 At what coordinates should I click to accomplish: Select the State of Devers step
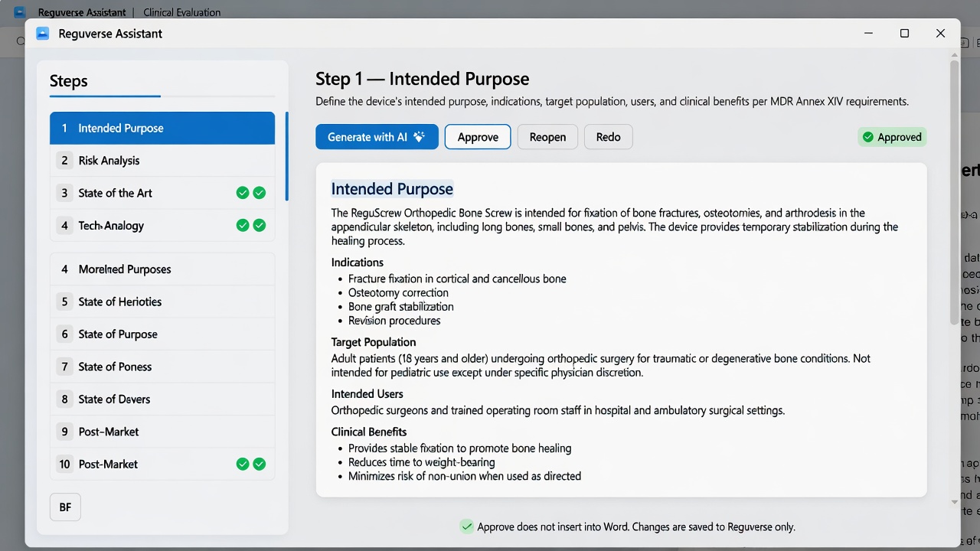pos(162,399)
